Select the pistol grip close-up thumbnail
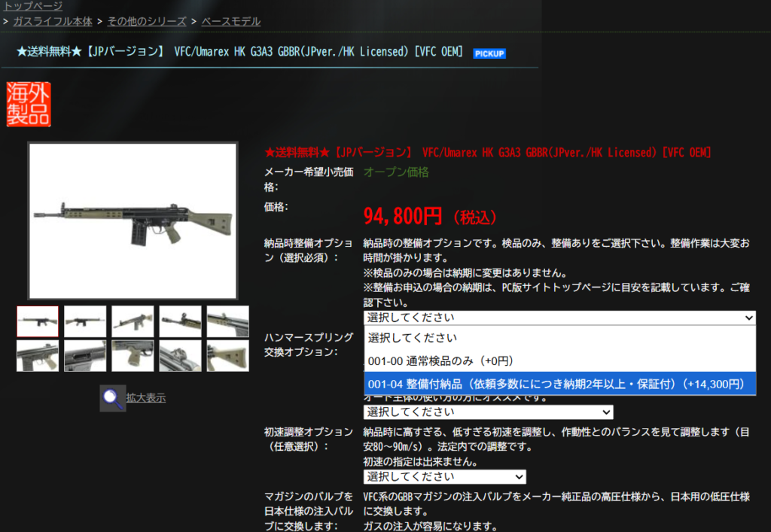The image size is (771, 532). click(133, 356)
